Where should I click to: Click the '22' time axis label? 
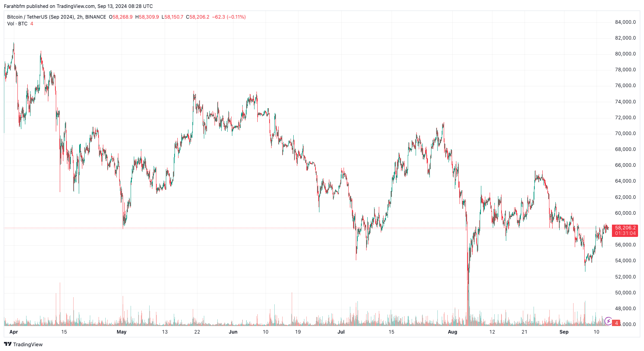click(x=197, y=332)
